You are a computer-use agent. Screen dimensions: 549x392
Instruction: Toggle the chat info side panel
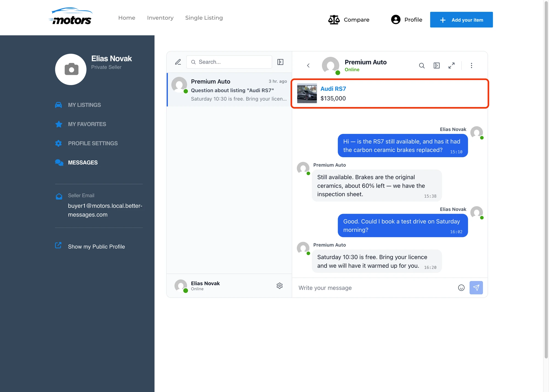coord(436,66)
